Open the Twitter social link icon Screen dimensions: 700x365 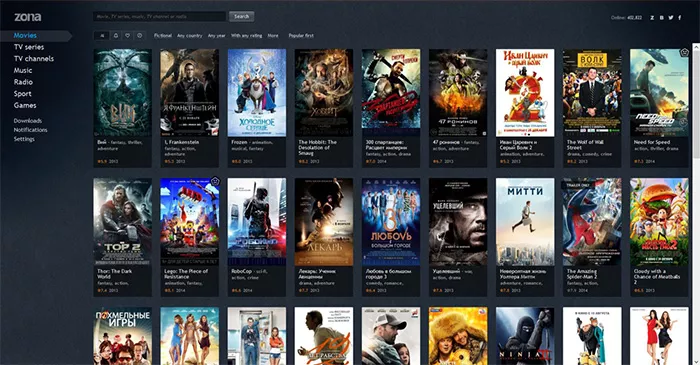[x=671, y=18]
